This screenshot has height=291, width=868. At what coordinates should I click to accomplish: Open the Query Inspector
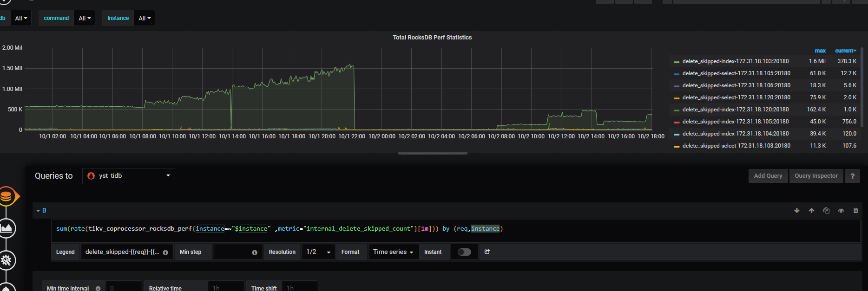pos(816,176)
